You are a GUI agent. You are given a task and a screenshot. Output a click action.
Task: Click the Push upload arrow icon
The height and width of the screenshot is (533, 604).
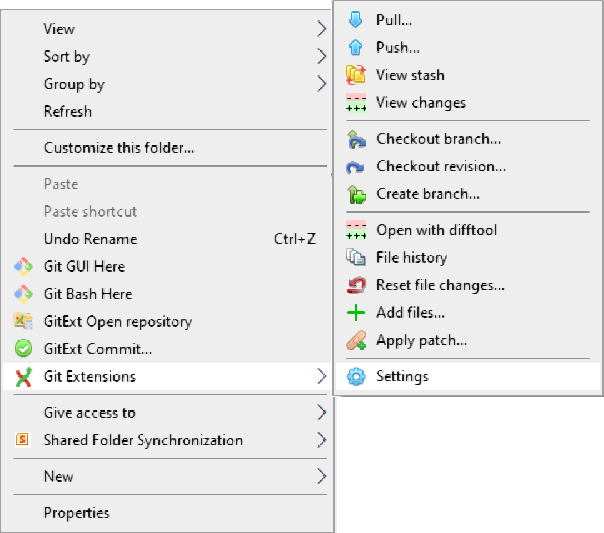coord(355,47)
